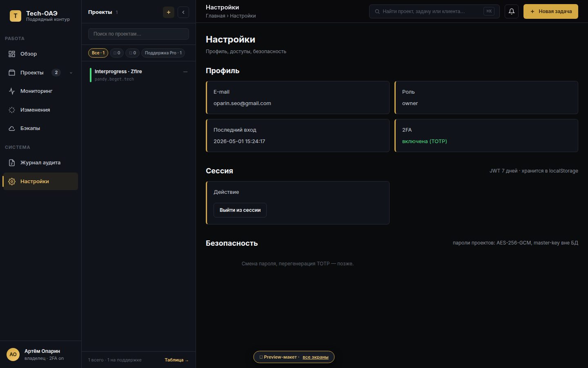Screen dimensions: 588x368
Task: Click the Бэкапы cloud icon
Action: tap(12, 128)
